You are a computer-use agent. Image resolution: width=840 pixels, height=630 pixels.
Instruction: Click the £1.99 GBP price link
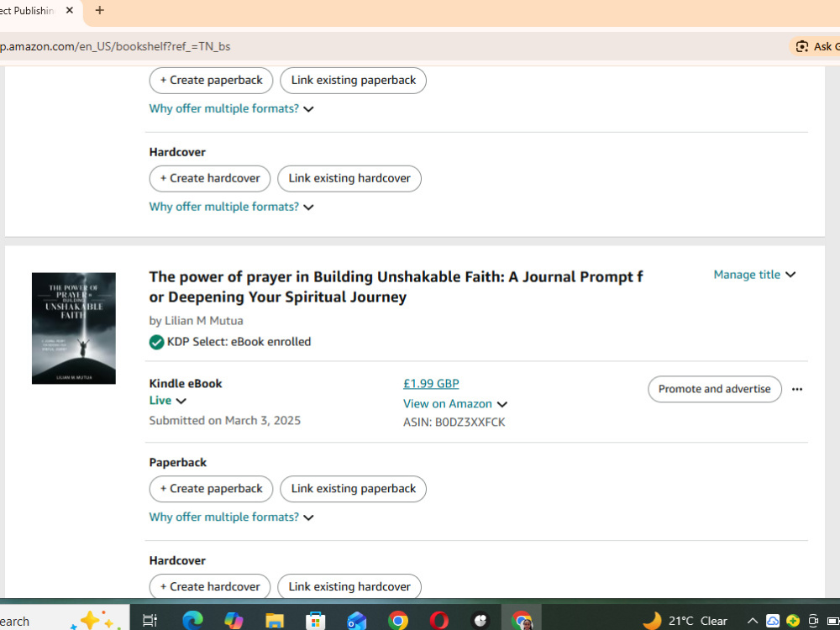(x=431, y=384)
